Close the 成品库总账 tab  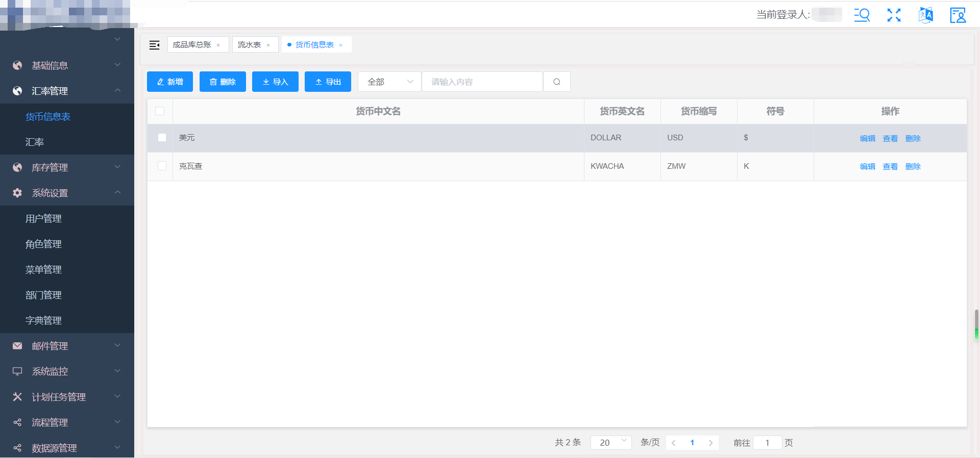pos(218,45)
